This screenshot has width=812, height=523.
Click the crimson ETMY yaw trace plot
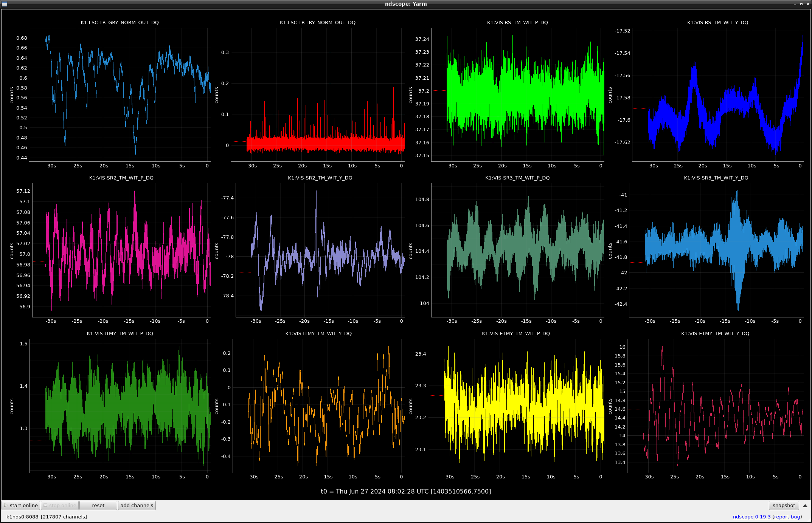tap(716, 405)
